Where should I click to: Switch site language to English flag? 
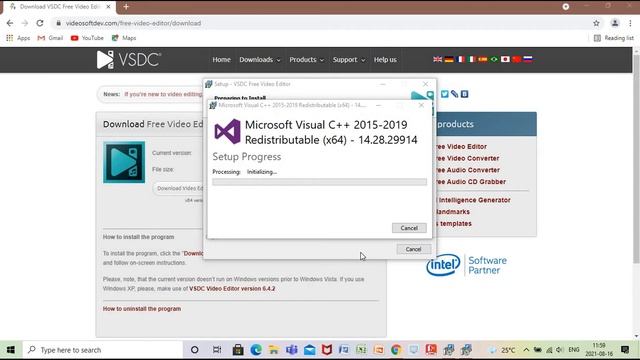click(438, 59)
